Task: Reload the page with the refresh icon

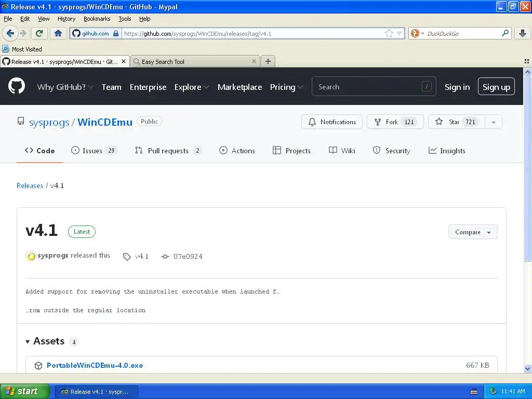Action: tap(39, 33)
